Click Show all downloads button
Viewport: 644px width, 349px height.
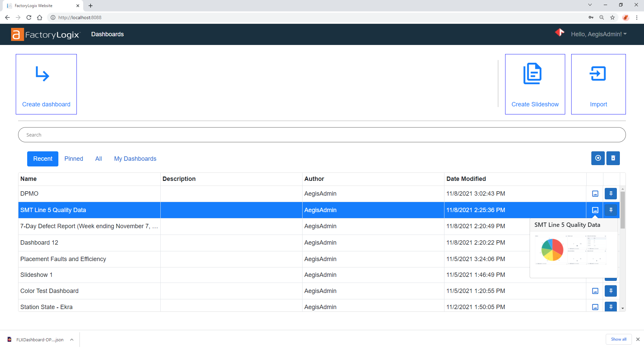tap(618, 339)
